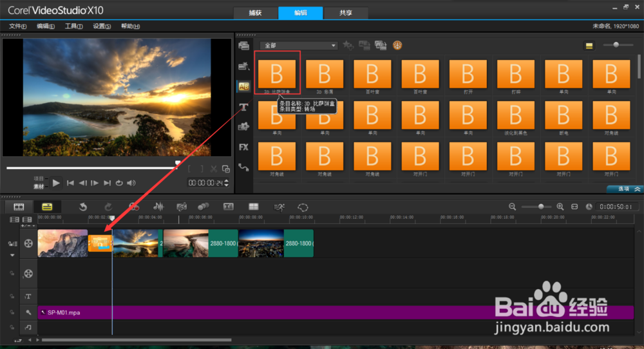Viewport: 644px width, 349px height.
Task: Enlarge the preview window icon
Action: point(226,169)
